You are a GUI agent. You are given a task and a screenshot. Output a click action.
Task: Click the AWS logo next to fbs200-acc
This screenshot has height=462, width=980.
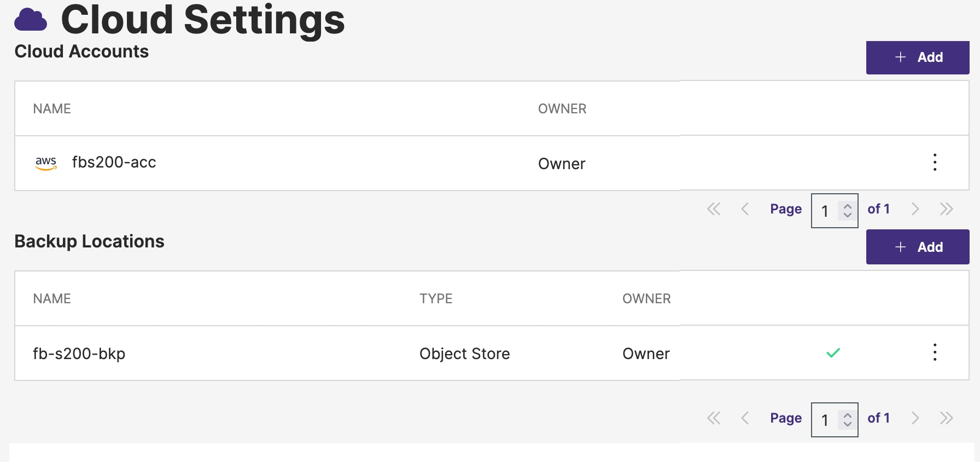[46, 163]
